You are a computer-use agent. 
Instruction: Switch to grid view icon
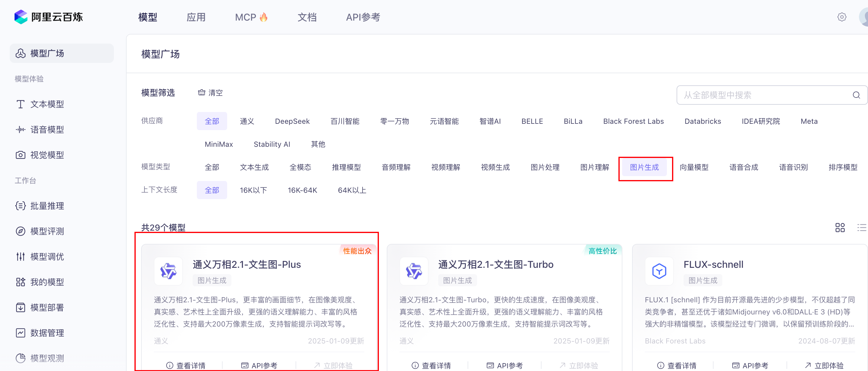click(x=840, y=228)
